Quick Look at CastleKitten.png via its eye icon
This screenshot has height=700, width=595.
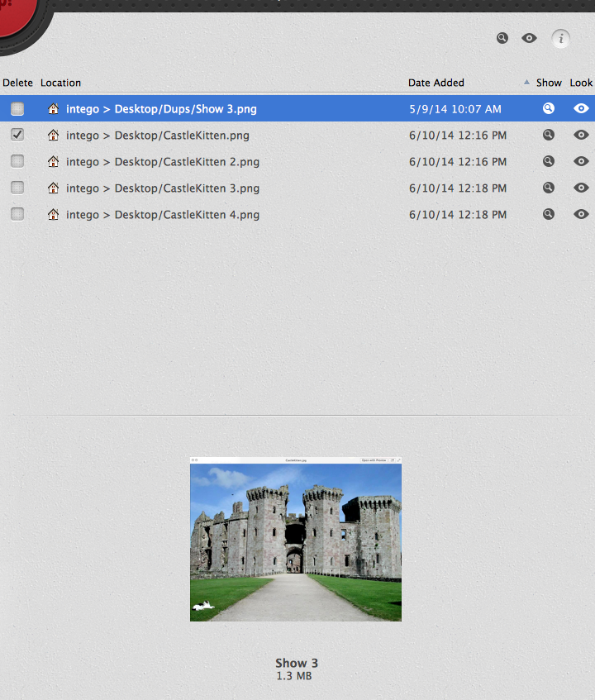tap(581, 135)
